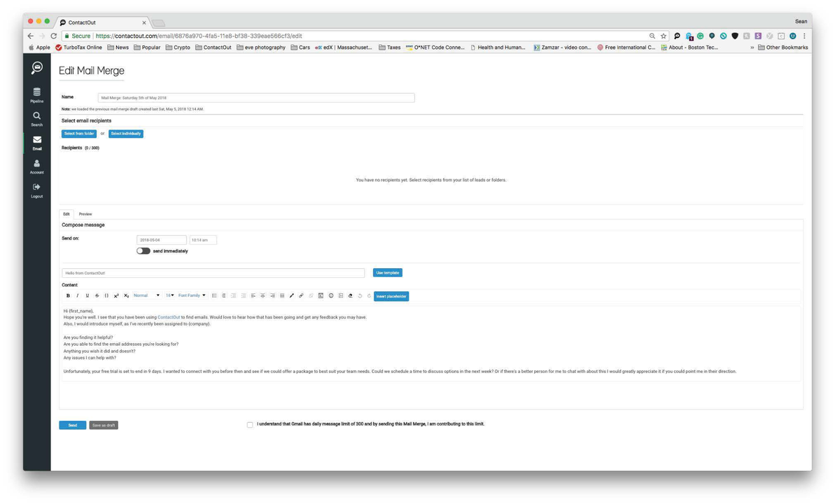Image resolution: width=835 pixels, height=504 pixels.
Task: Go to Account settings via sidebar icon
Action: [x=36, y=166]
